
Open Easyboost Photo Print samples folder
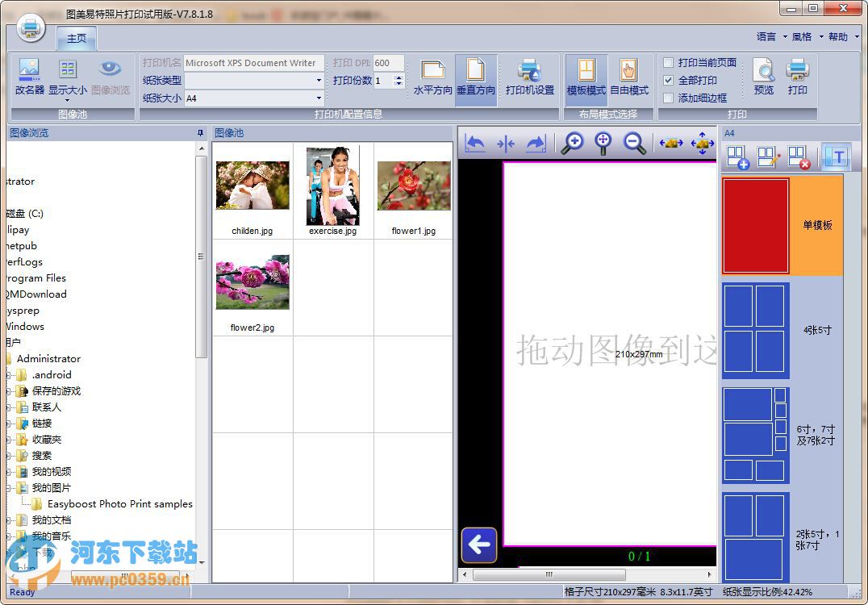pos(119,503)
